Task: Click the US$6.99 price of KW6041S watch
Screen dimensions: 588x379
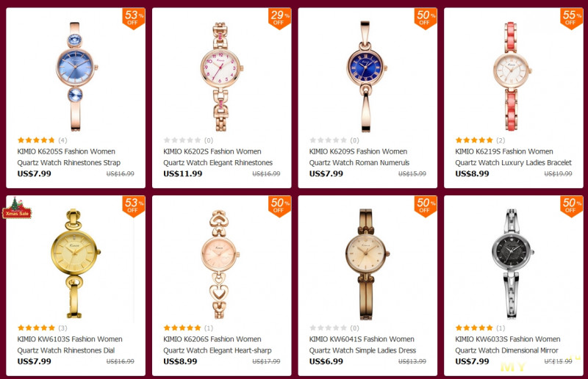Action: (326, 361)
